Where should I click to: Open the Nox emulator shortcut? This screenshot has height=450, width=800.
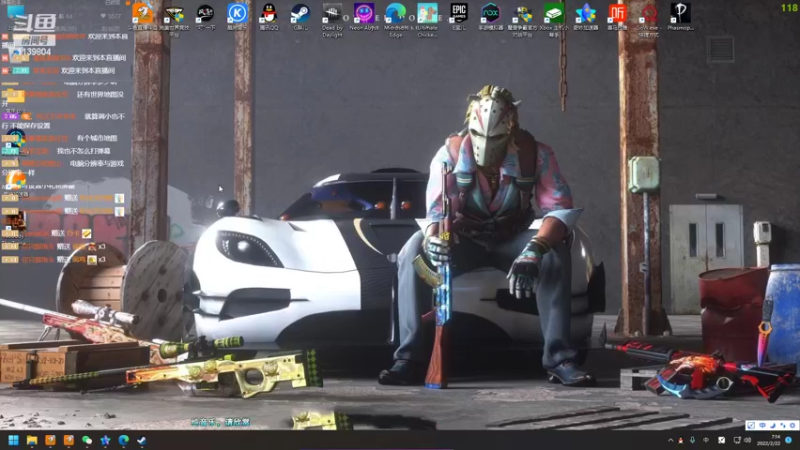pos(491,14)
